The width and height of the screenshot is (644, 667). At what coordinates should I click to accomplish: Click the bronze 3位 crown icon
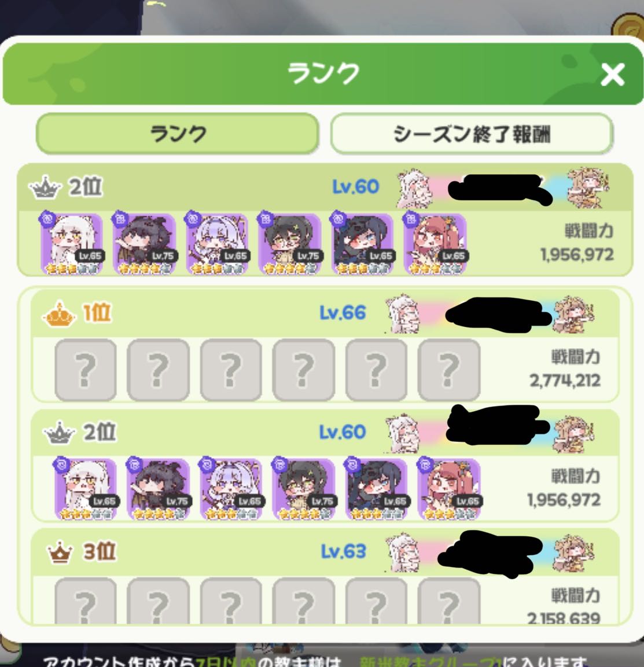coord(60,552)
